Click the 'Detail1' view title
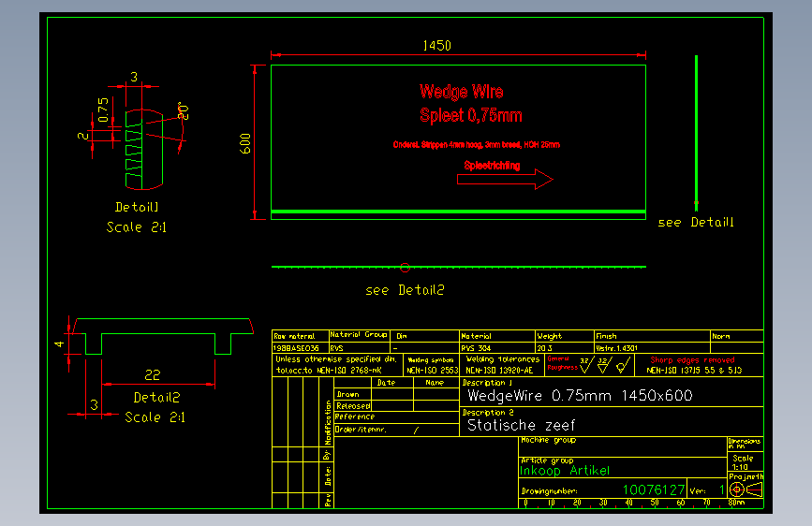812x526 pixels. pos(137,207)
